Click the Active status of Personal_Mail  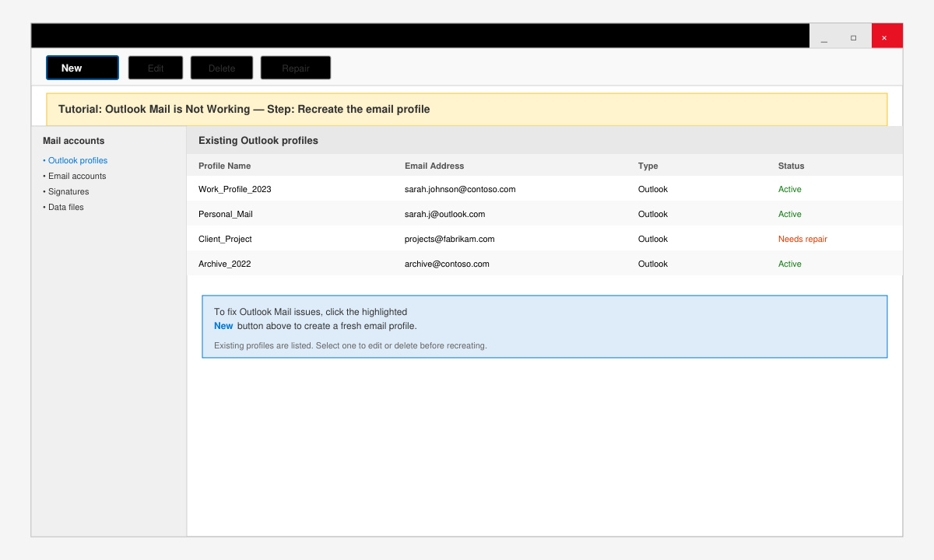tap(789, 214)
